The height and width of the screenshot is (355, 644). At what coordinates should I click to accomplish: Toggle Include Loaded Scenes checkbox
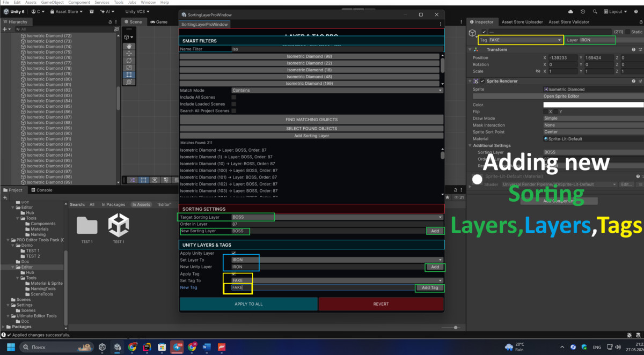[x=233, y=104]
